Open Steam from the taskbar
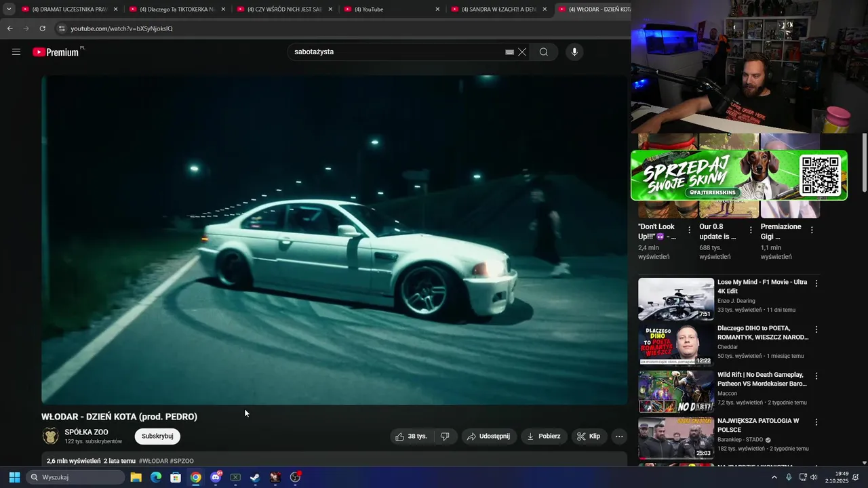 (255, 477)
